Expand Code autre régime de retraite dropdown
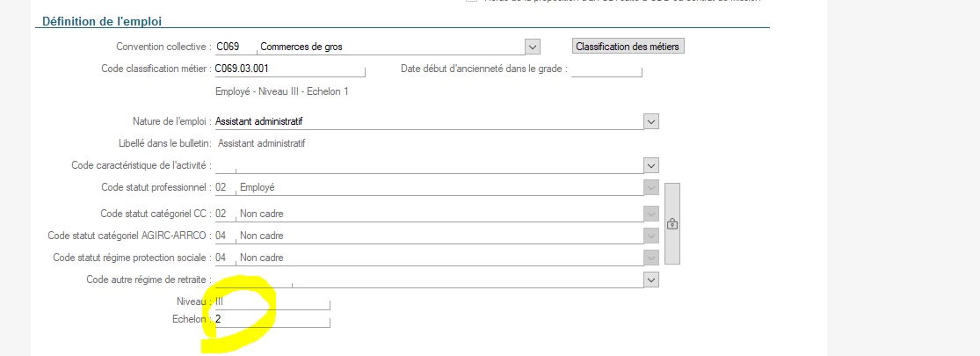 (x=650, y=280)
